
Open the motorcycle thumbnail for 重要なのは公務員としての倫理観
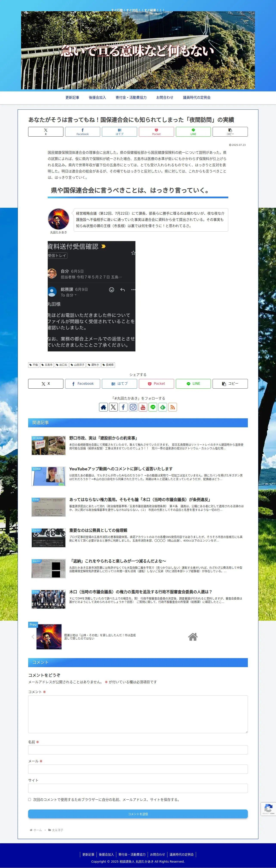click(48, 537)
